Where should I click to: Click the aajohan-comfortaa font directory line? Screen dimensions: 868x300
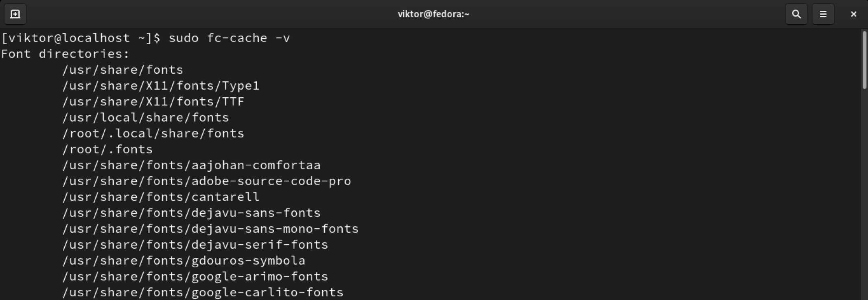(191, 165)
